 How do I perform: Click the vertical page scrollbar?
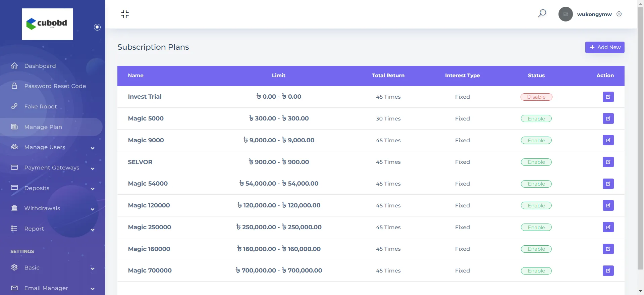click(x=640, y=134)
